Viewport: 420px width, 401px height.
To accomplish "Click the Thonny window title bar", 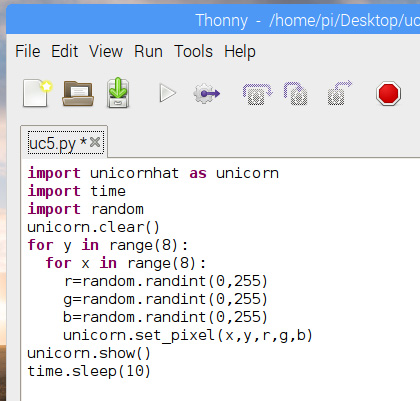I will [213, 20].
